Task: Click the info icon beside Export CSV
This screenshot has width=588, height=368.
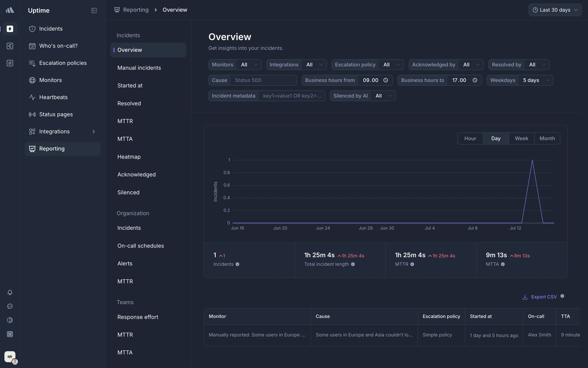Action: coord(562,296)
